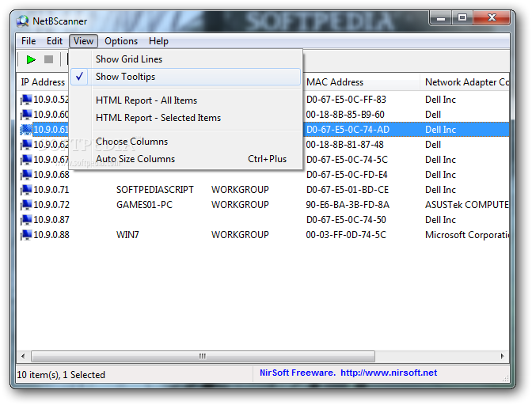Click computer icon for 10.9.0.88 row

pos(26,234)
